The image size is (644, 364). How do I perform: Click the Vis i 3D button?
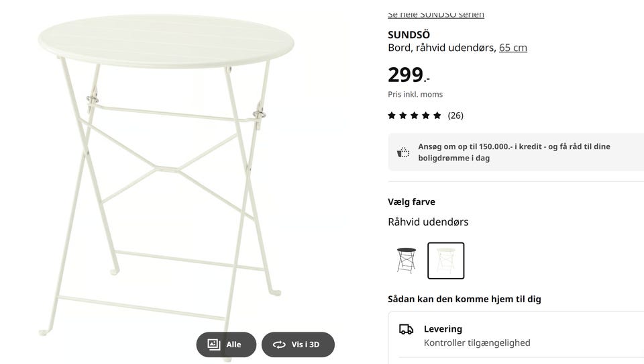click(x=298, y=345)
